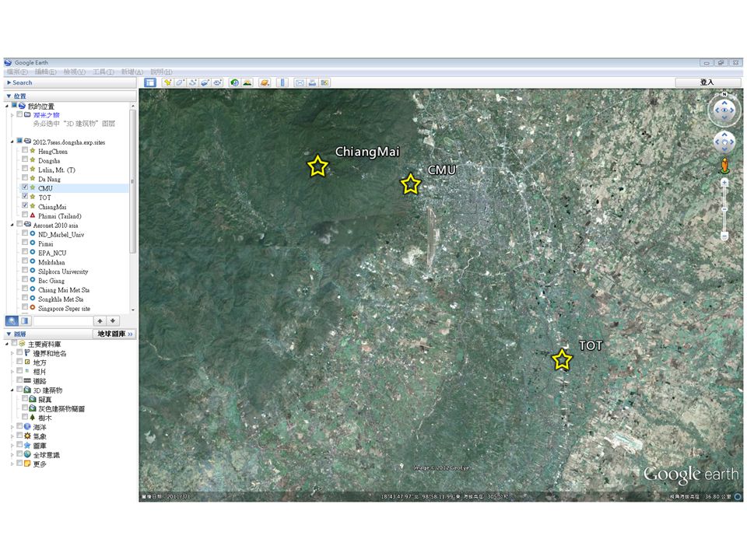Open the 观光之旅 sightseeing tour link
The height and width of the screenshot is (560, 747).
click(46, 115)
